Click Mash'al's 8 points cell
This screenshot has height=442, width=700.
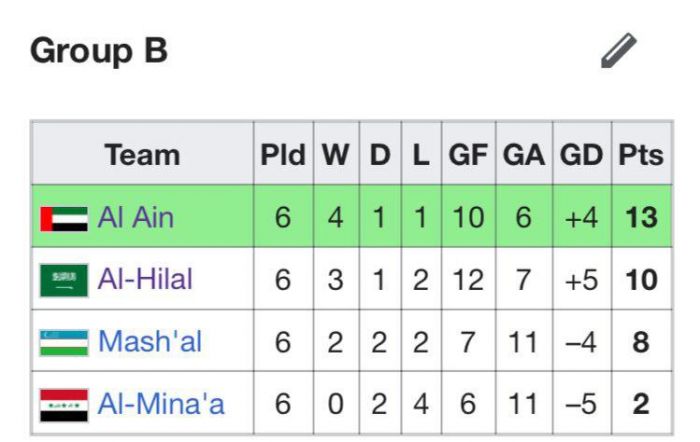tap(640, 342)
